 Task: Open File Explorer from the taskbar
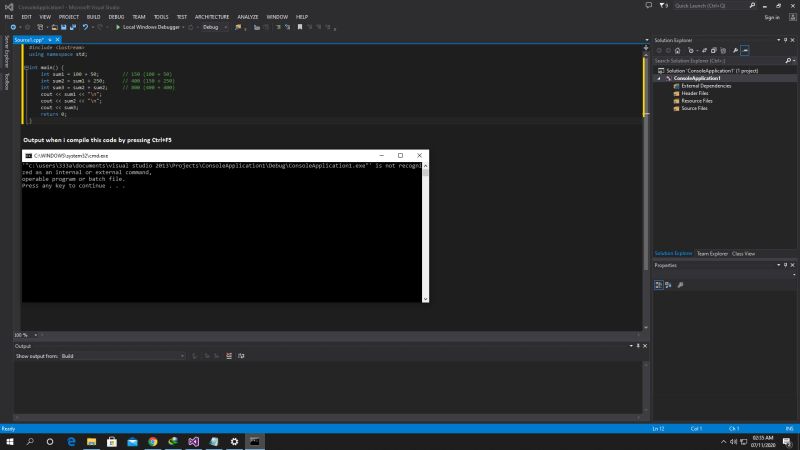pyautogui.click(x=91, y=441)
